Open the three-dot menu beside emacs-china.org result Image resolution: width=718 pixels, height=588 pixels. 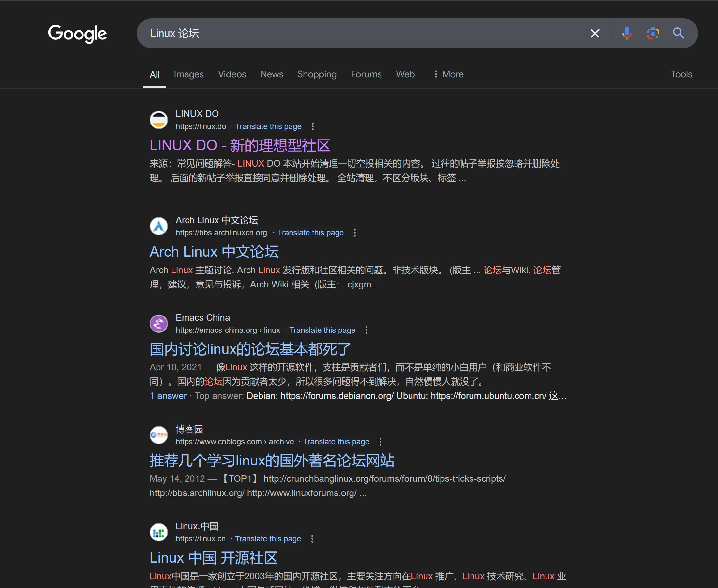pos(366,330)
